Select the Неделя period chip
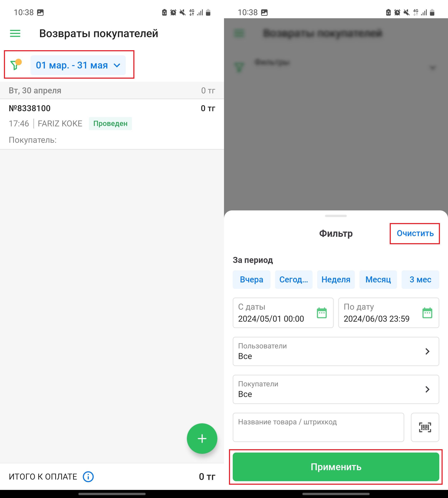The height and width of the screenshot is (498, 448). (x=336, y=280)
